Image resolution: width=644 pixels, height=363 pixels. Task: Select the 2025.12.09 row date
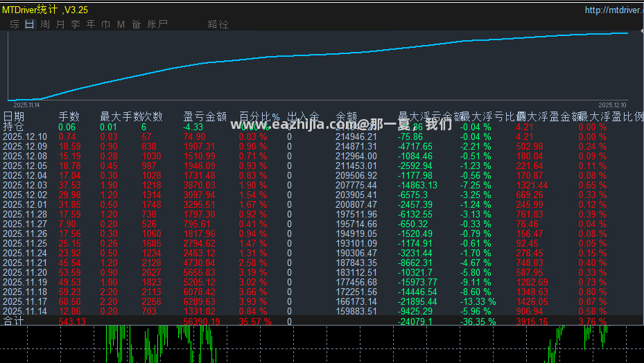[x=25, y=147]
